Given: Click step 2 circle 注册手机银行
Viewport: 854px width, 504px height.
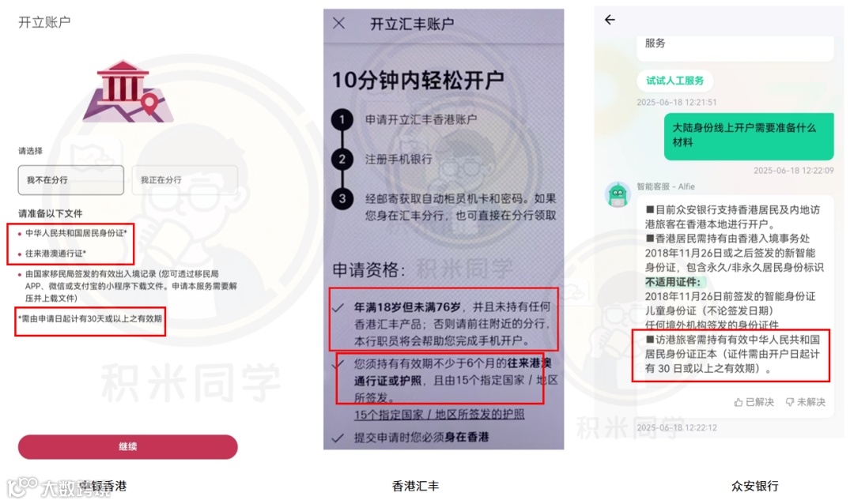Looking at the screenshot, I should [342, 159].
